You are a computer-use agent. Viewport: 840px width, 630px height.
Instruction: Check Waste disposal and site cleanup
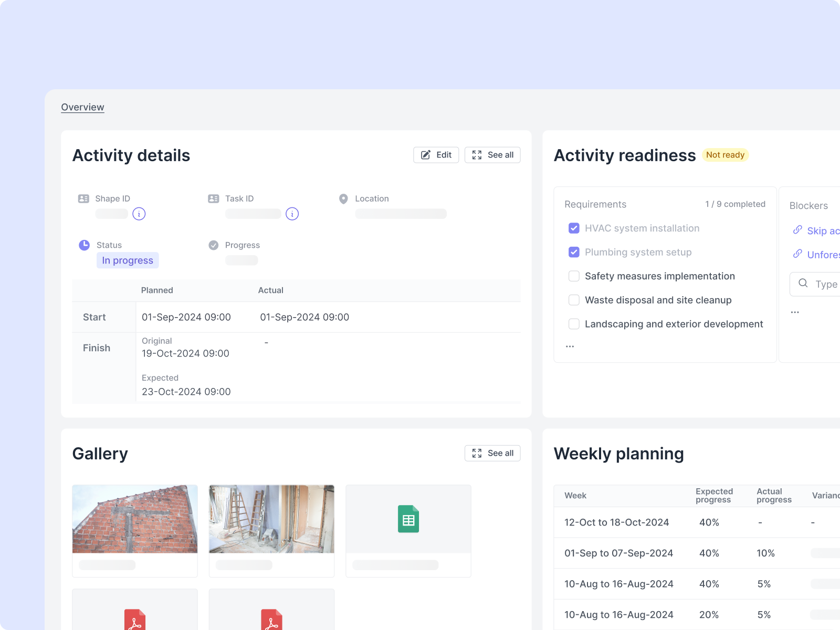click(574, 300)
